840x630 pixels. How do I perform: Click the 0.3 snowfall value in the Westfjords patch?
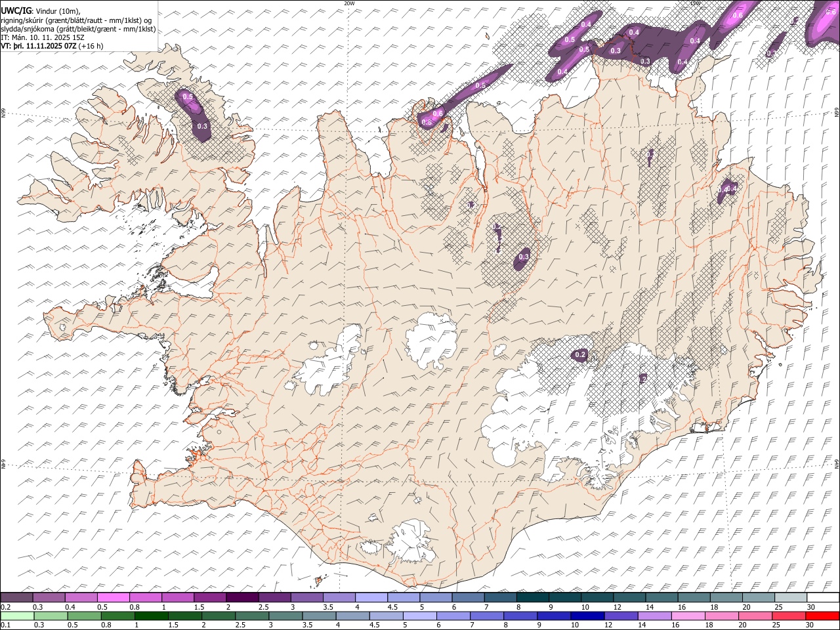point(202,126)
